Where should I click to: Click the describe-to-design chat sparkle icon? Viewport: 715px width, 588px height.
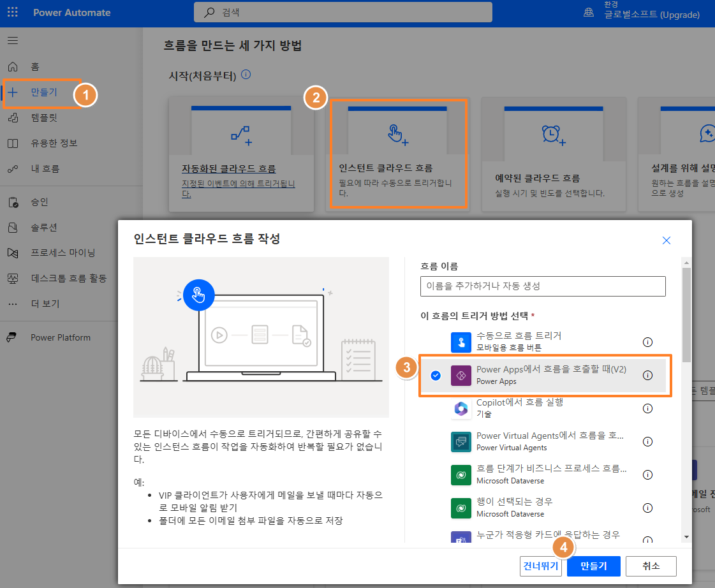(x=707, y=133)
